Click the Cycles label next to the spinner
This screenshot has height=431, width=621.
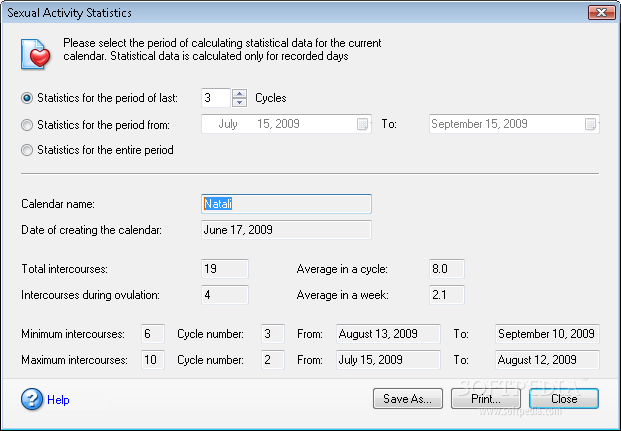[270, 98]
